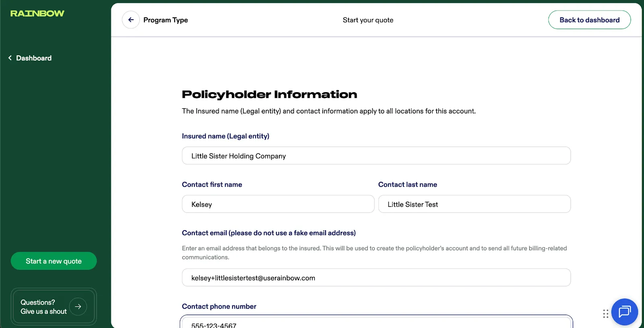Click the Contact last name label

pyautogui.click(x=407, y=185)
